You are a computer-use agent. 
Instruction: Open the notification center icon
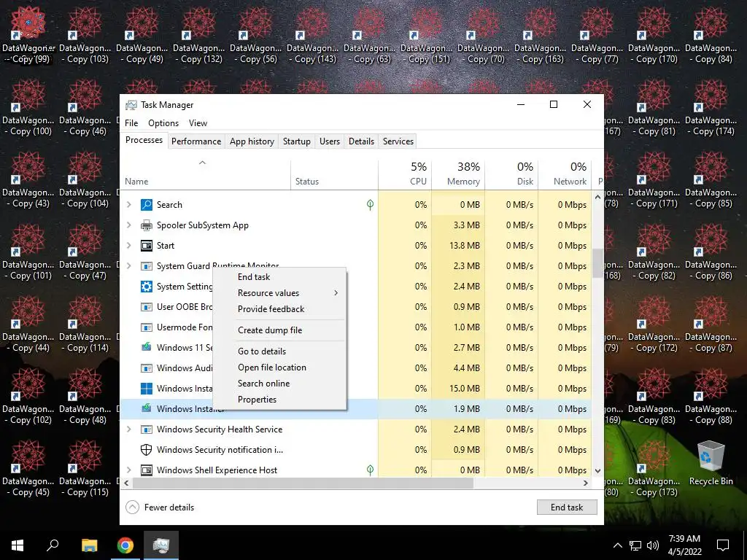click(x=723, y=545)
